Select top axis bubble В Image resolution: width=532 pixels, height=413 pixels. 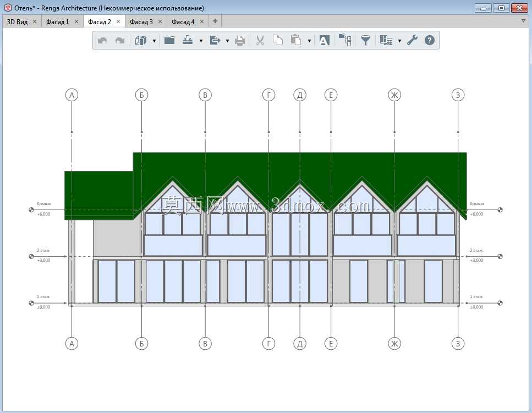tap(205, 95)
